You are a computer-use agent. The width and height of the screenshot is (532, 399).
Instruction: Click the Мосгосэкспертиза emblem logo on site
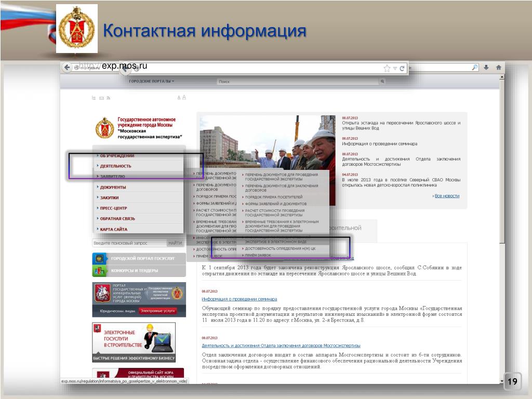pos(104,128)
